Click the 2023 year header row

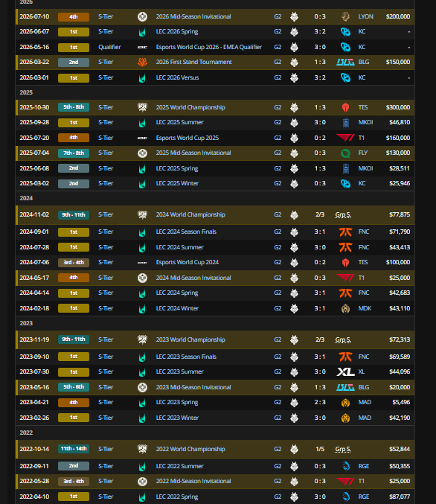pyautogui.click(x=215, y=323)
